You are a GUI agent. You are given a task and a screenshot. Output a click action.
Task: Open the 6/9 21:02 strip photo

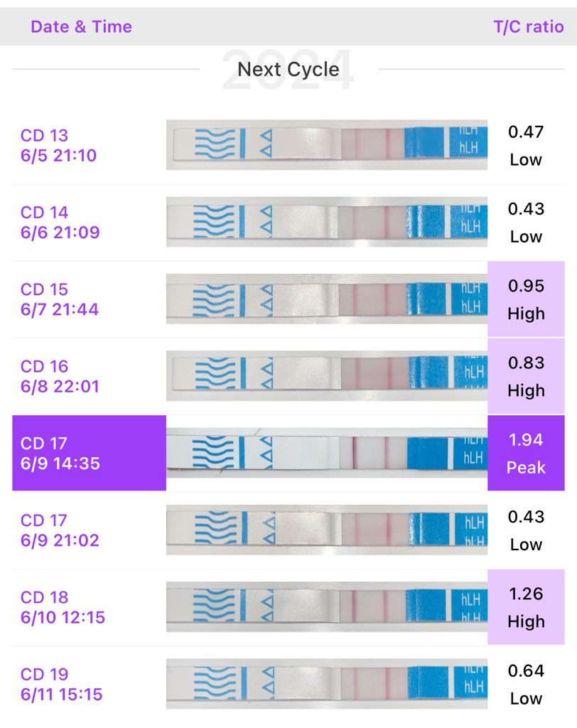pos(327,530)
